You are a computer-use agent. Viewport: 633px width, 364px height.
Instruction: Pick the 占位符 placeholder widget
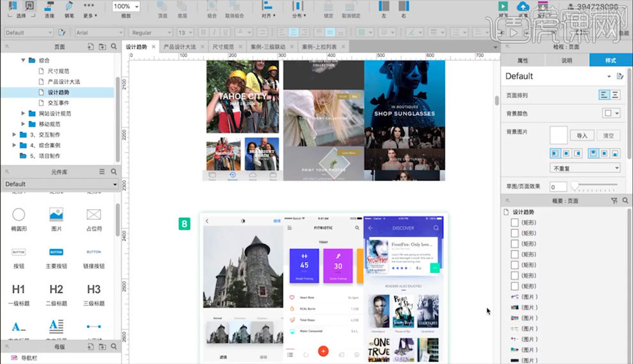click(93, 220)
